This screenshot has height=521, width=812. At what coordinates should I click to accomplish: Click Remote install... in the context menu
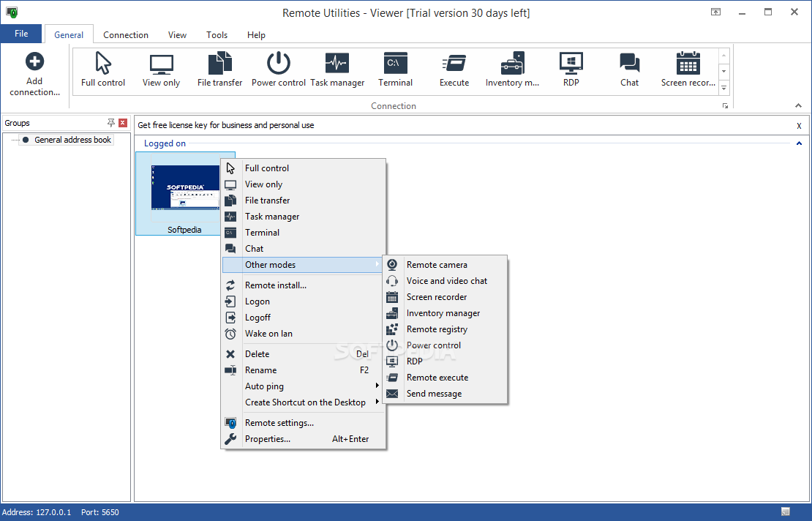pos(304,285)
